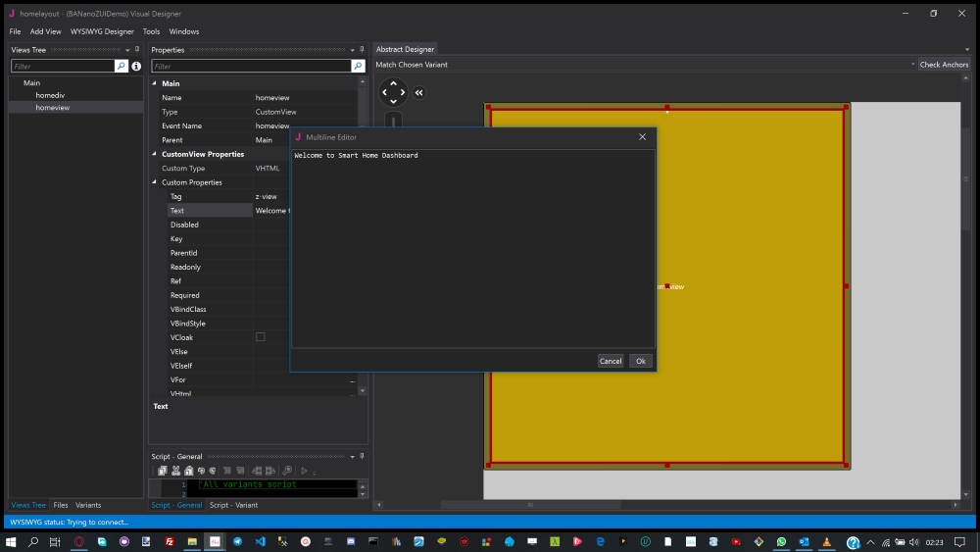Image resolution: width=980 pixels, height=552 pixels.
Task: Click the VFor ellipsis button
Action: tap(353, 380)
